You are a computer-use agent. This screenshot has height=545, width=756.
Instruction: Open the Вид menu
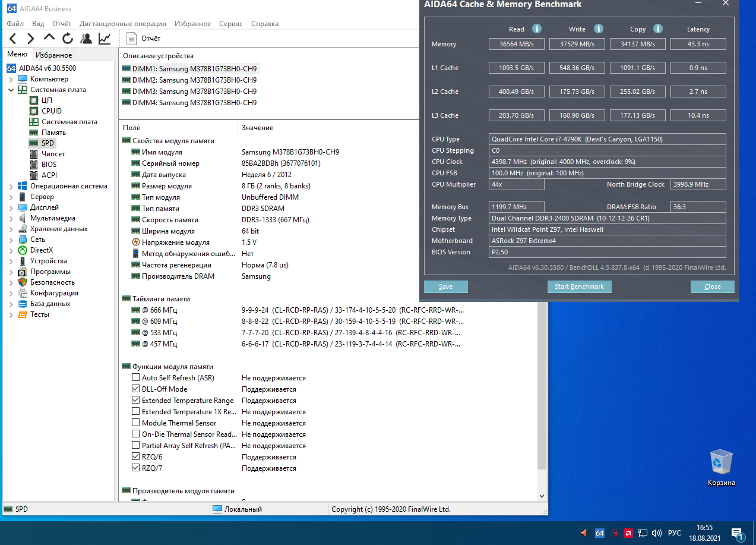(x=38, y=24)
